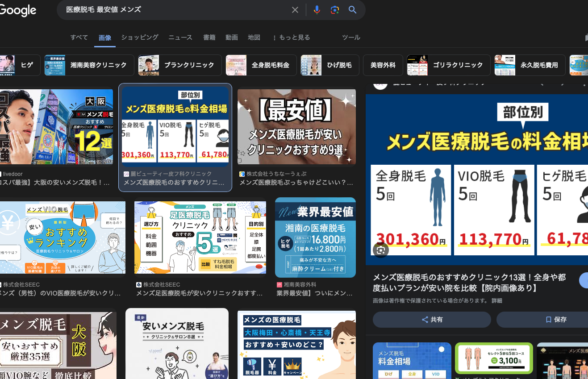Open the ツール options
This screenshot has height=379, width=588.
[x=350, y=37]
